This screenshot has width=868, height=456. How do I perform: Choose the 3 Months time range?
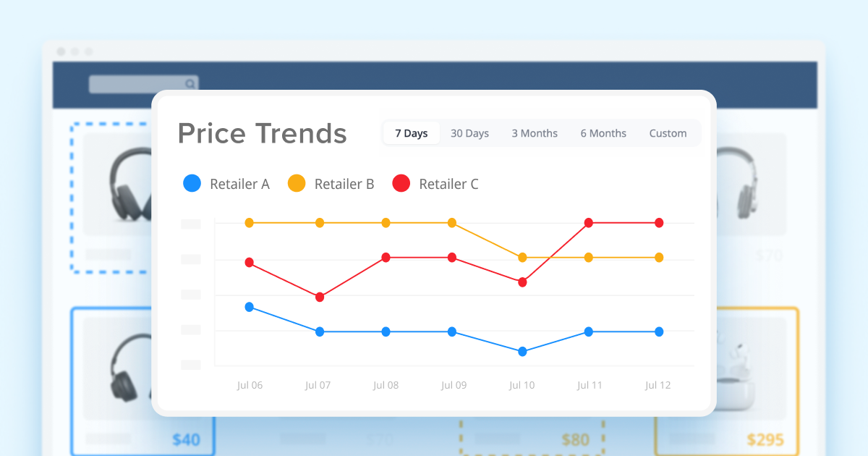click(x=535, y=133)
